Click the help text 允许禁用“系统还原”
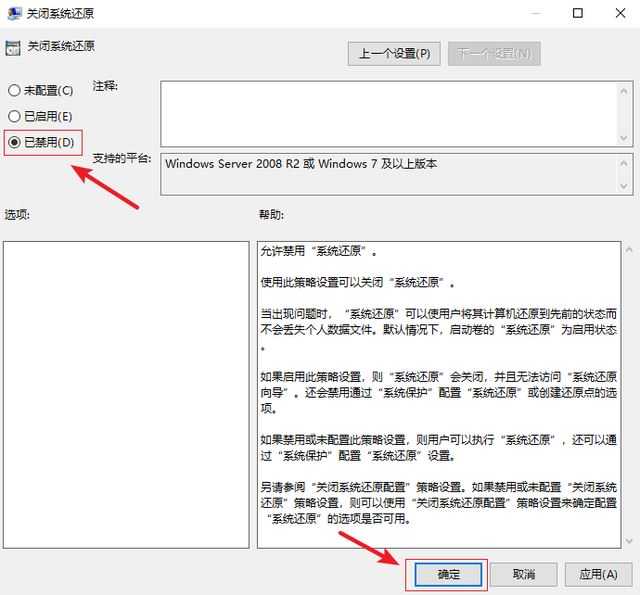640x595 pixels. tap(318, 251)
